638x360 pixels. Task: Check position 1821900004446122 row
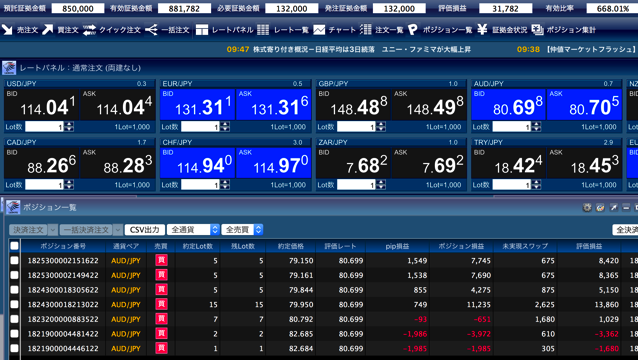(14, 348)
